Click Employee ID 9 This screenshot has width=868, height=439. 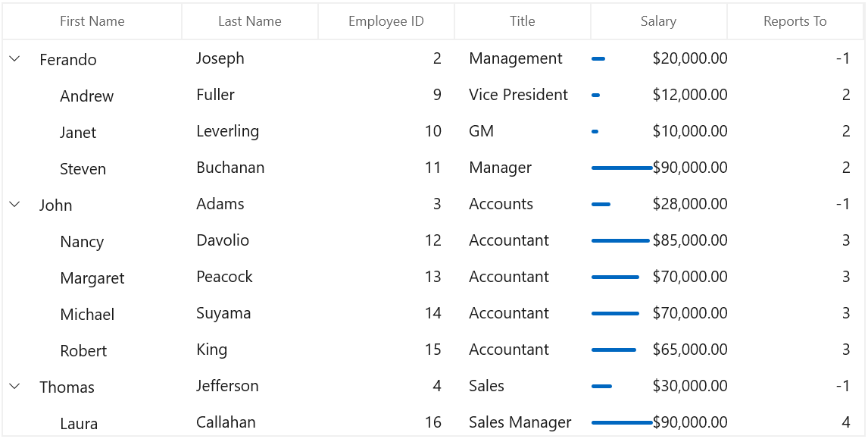tap(437, 95)
